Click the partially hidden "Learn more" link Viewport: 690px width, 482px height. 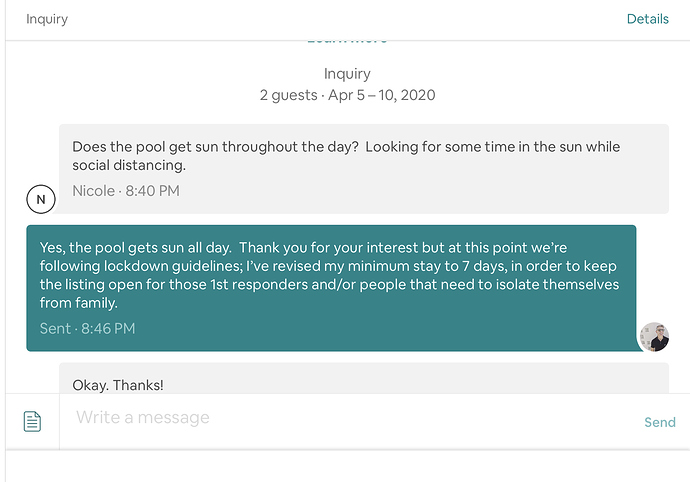coord(346,41)
